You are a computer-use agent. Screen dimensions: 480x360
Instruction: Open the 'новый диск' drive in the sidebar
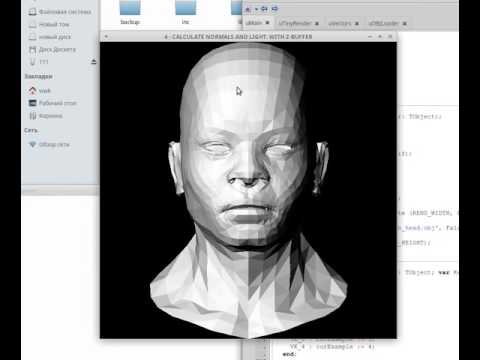click(50, 37)
